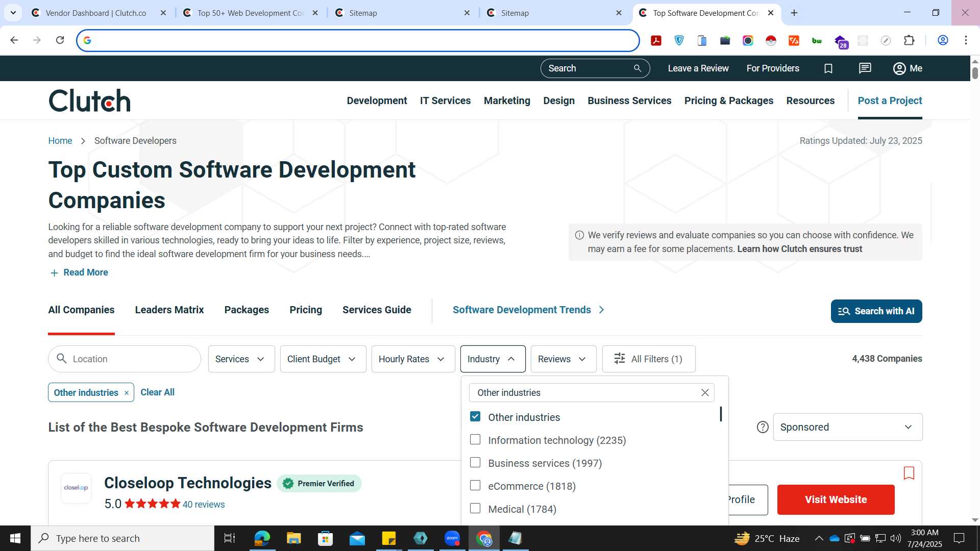Remove the Other industries filter chip

(x=126, y=393)
